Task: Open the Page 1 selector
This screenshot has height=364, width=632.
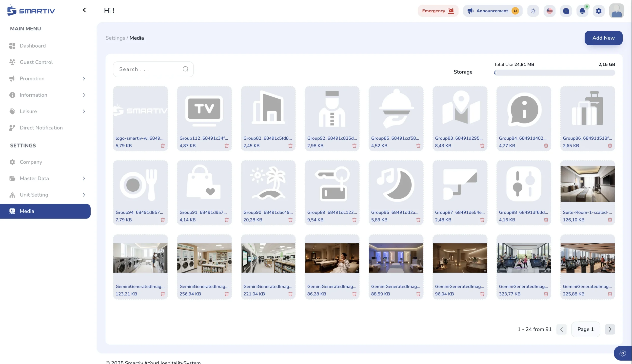Action: tap(585, 329)
